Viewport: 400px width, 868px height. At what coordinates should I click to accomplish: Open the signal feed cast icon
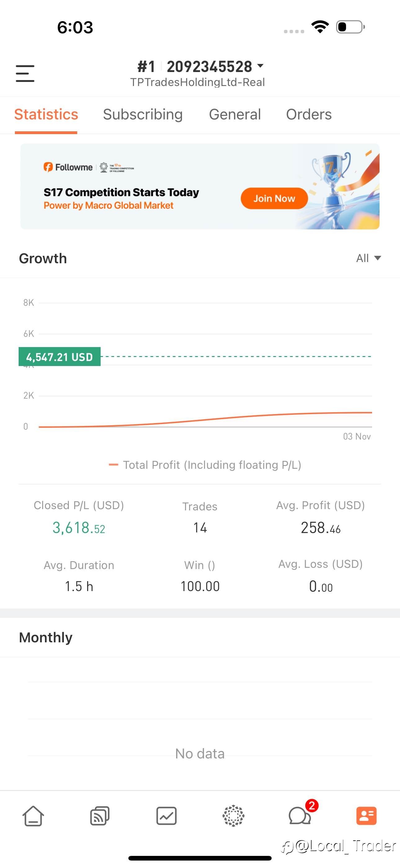point(100,816)
